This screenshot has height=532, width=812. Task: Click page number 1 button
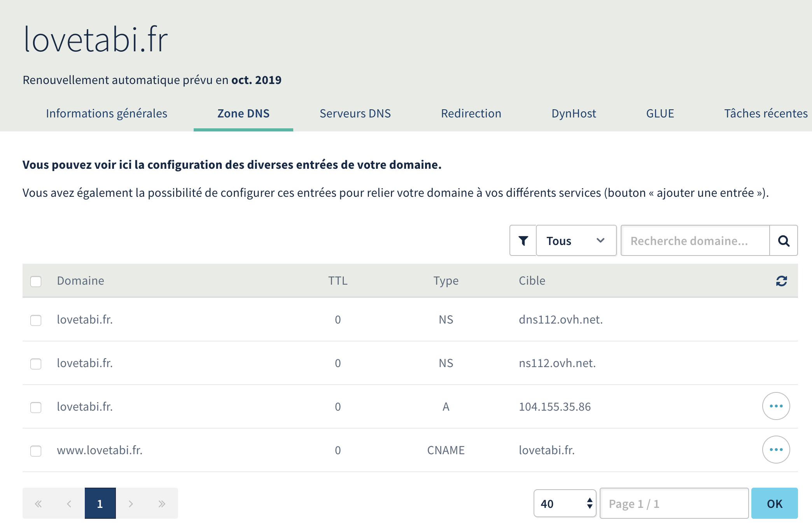click(x=100, y=504)
